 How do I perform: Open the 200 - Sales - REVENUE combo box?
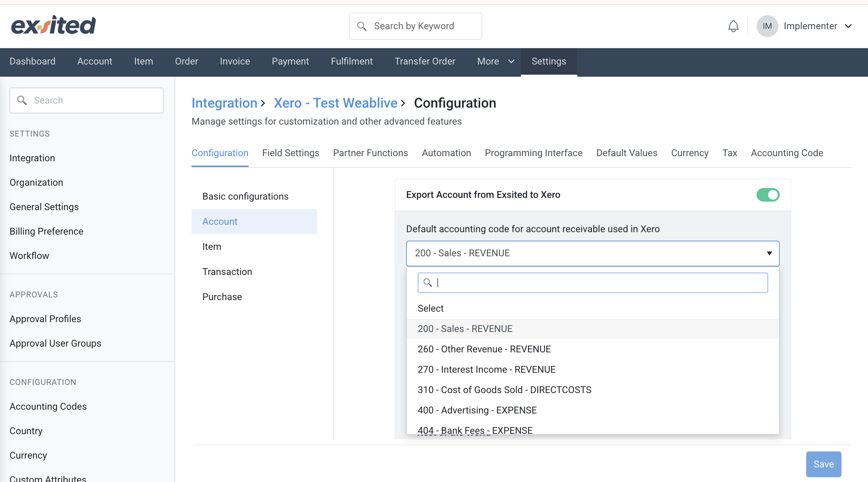pos(593,253)
